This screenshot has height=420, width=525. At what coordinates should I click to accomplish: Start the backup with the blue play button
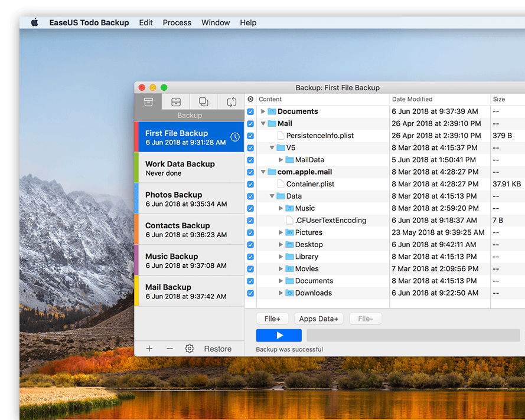tap(278, 335)
